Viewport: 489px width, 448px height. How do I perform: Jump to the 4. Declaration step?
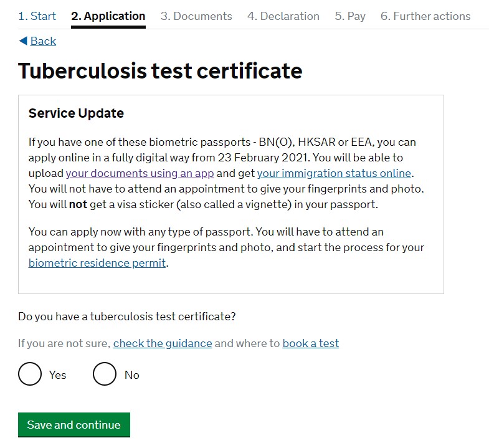(x=283, y=16)
